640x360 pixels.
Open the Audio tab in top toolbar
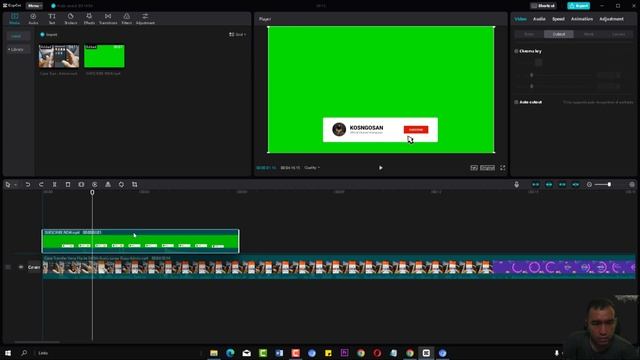click(x=33, y=18)
